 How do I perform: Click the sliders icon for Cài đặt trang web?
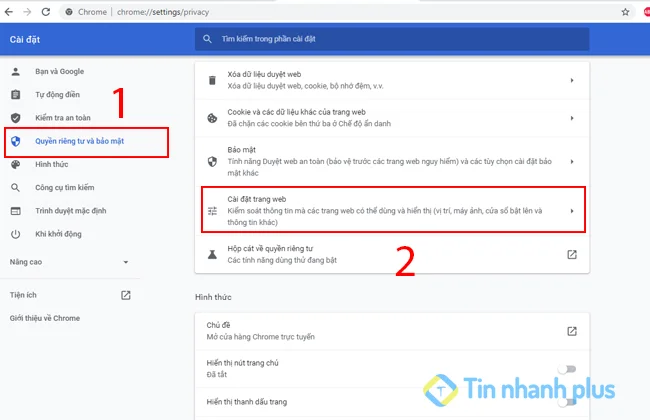coord(212,211)
